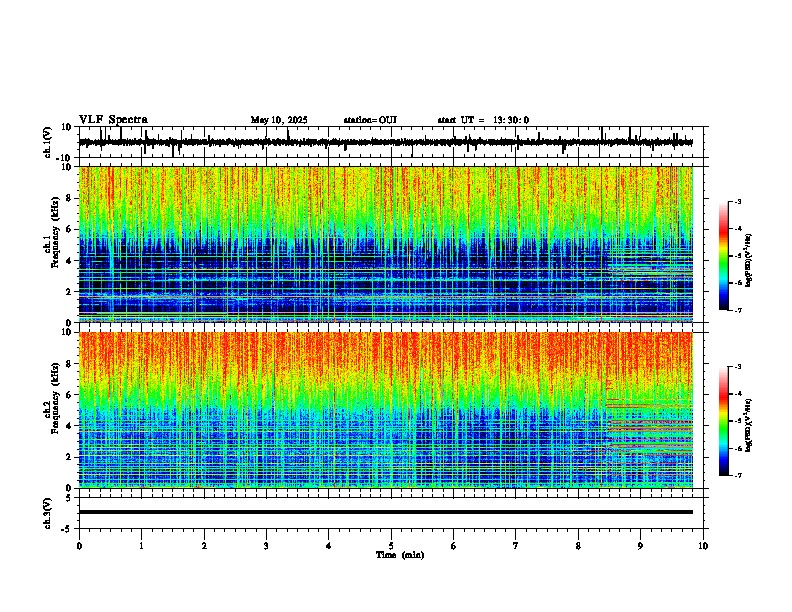Click the ch.1 color bar log(PSD) unit label
This screenshot has height=612, width=792.
[x=749, y=261]
